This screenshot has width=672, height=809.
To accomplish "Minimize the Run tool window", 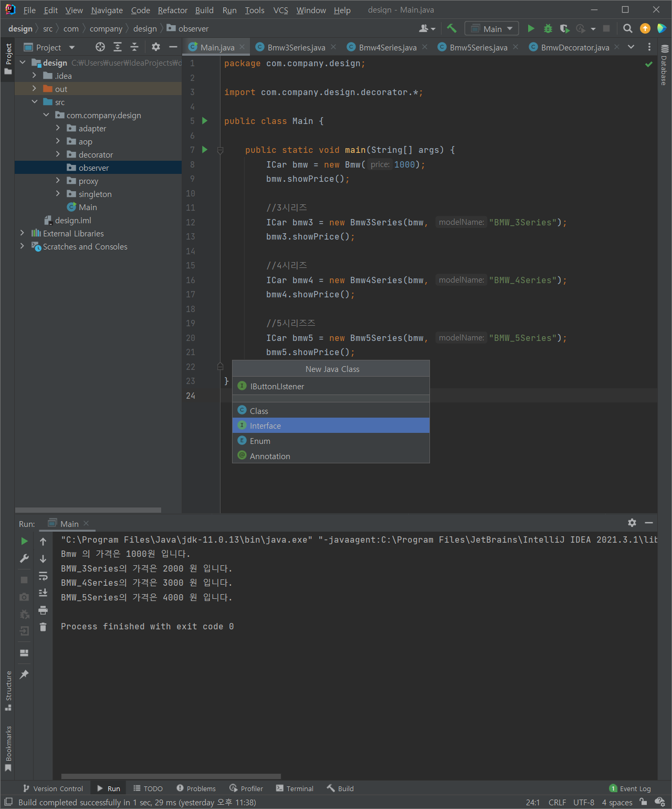I will point(649,523).
